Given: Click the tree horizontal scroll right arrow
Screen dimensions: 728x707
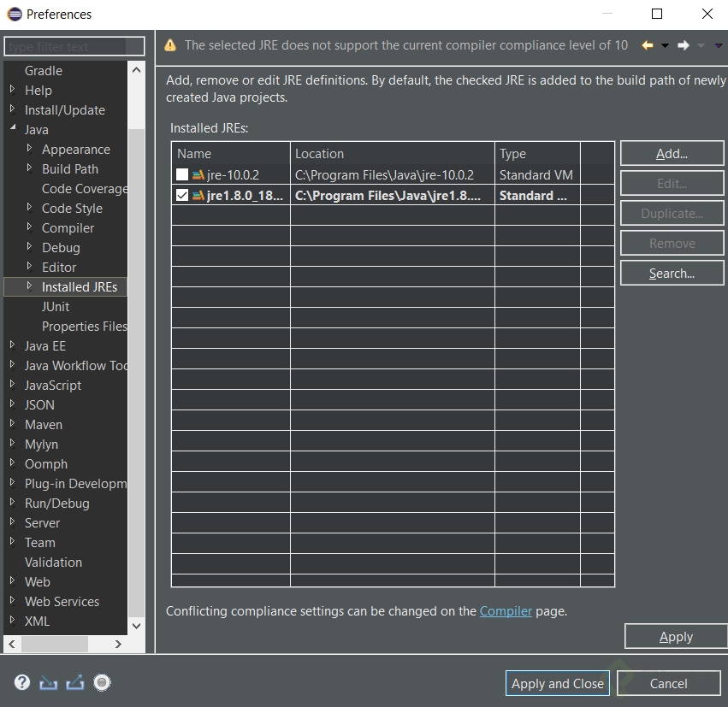Looking at the screenshot, I should (118, 644).
